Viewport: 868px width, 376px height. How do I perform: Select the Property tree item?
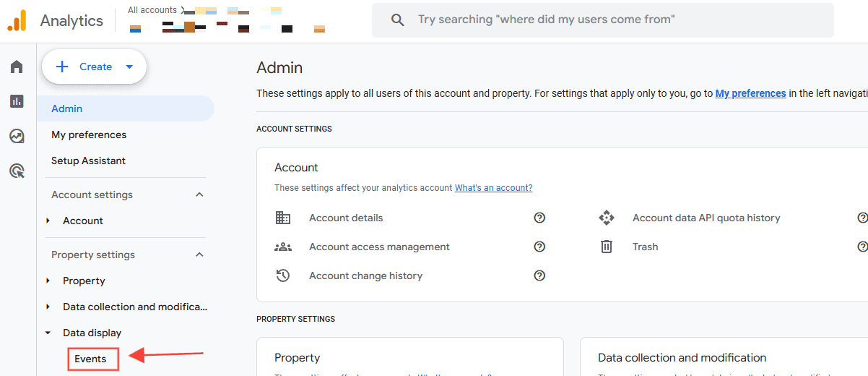[84, 281]
